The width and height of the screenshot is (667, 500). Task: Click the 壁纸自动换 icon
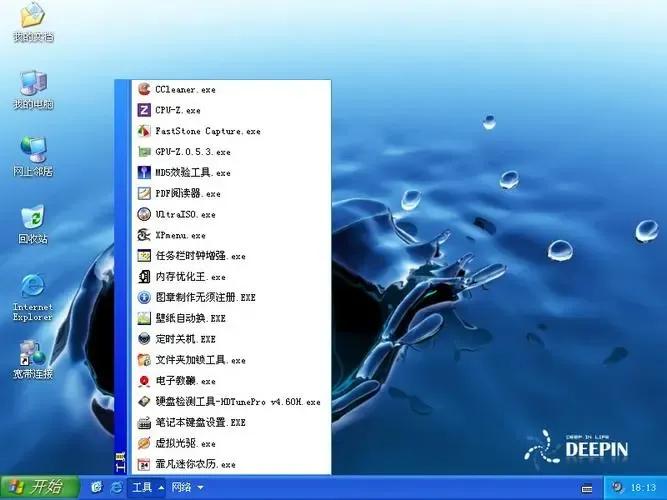click(x=144, y=318)
